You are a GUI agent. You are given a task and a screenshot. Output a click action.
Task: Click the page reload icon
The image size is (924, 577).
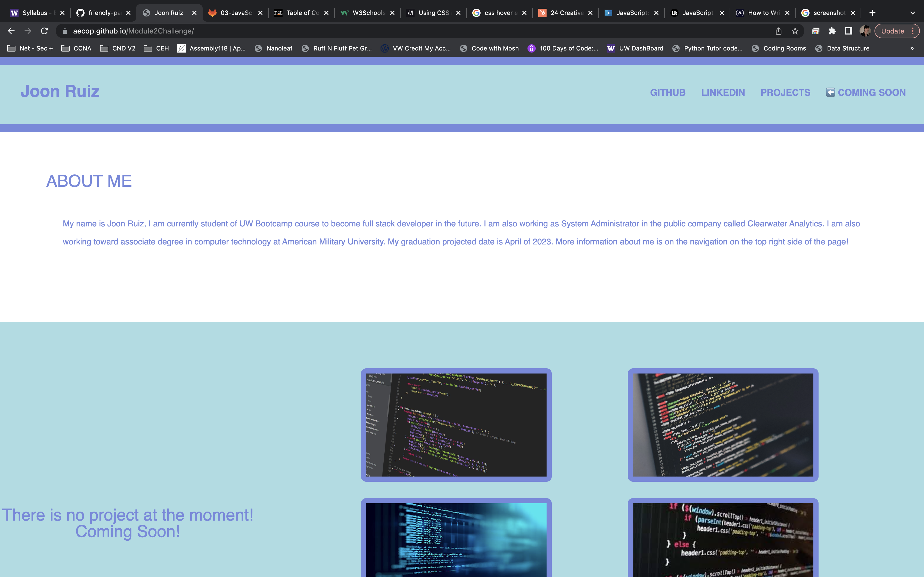pos(44,31)
